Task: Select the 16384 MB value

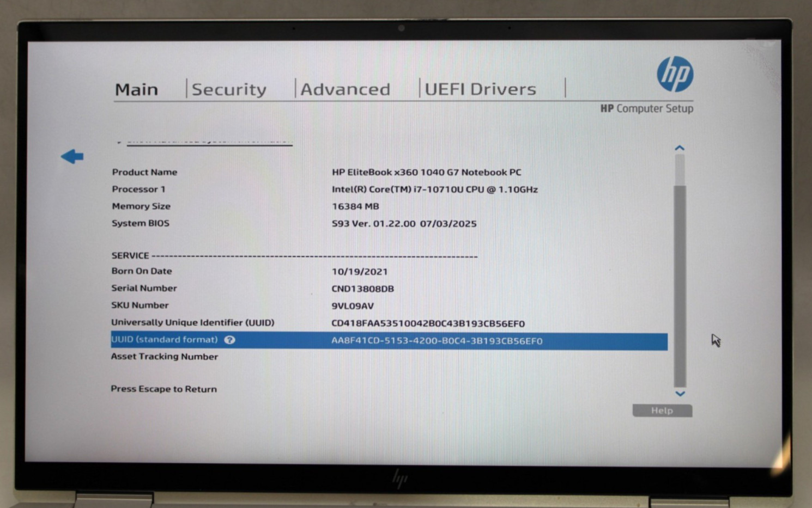Action: [x=355, y=206]
